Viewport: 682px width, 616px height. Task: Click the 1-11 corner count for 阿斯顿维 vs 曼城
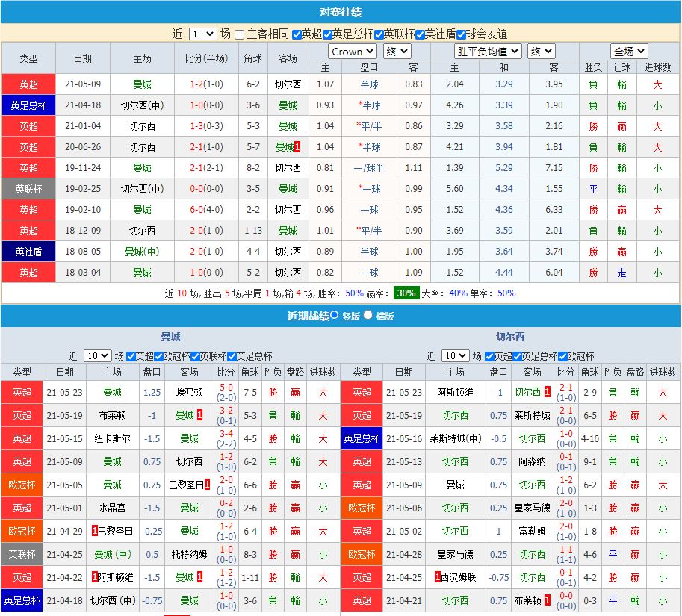click(x=250, y=577)
